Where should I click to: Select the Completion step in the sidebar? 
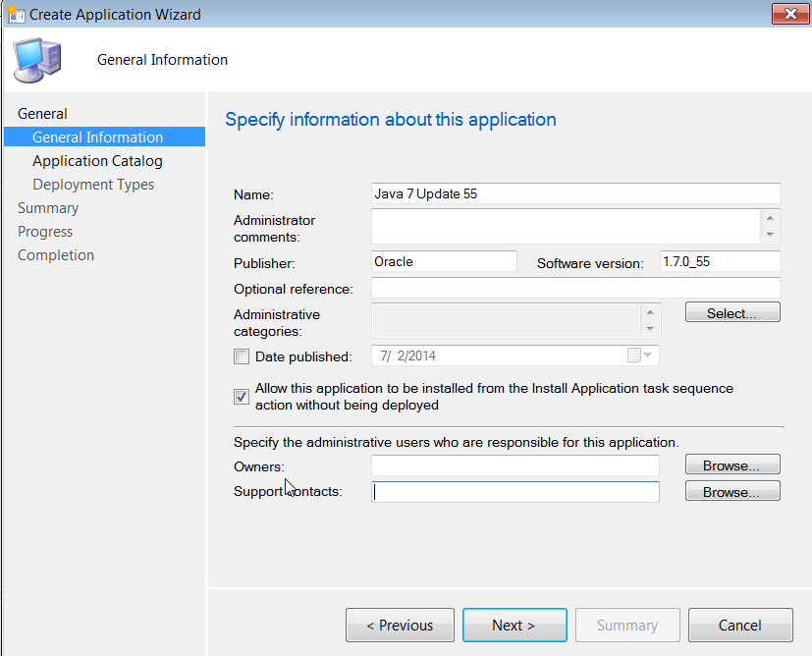55,254
